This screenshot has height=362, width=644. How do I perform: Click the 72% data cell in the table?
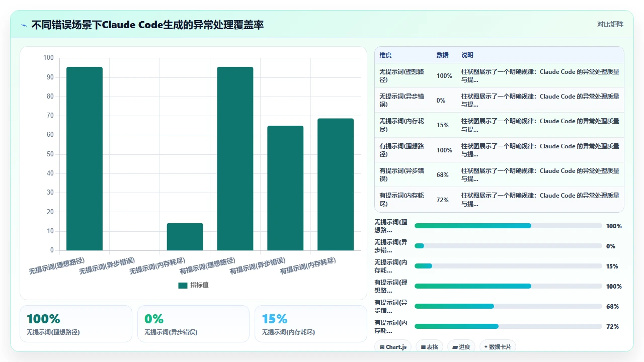coord(444,200)
